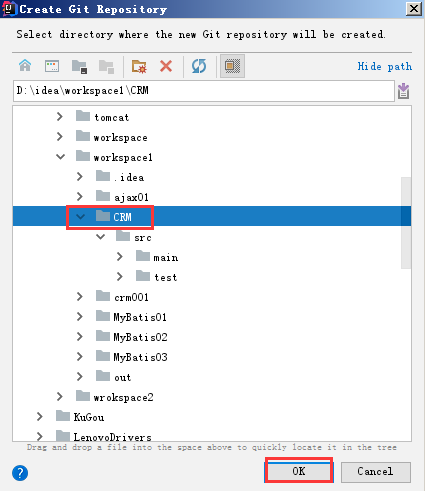This screenshot has width=425, height=491.
Task: Click inside the directory path field
Action: click(x=204, y=91)
